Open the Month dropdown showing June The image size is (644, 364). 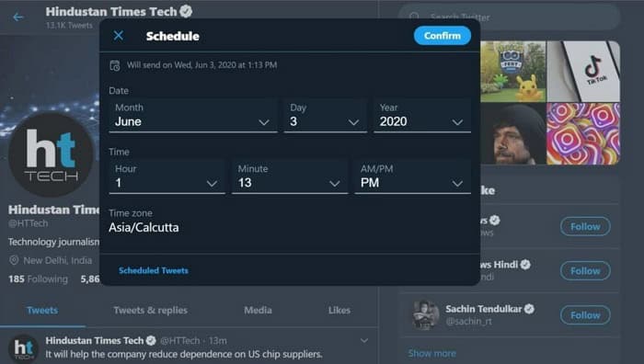[193, 115]
